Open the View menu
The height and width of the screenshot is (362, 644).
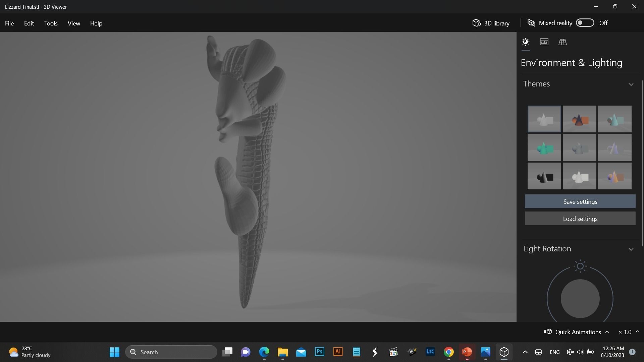pos(74,23)
